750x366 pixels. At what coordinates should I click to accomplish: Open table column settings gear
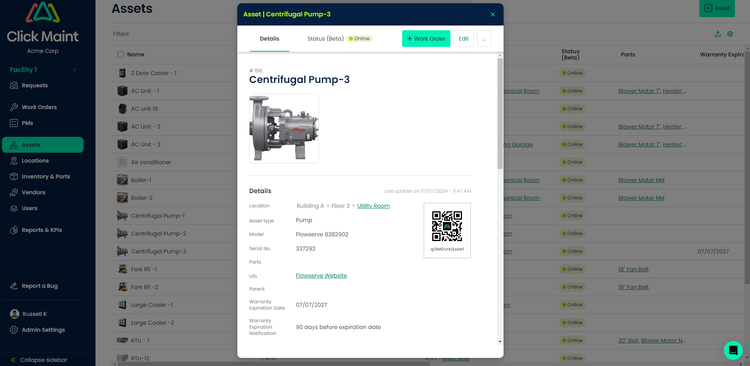point(730,34)
